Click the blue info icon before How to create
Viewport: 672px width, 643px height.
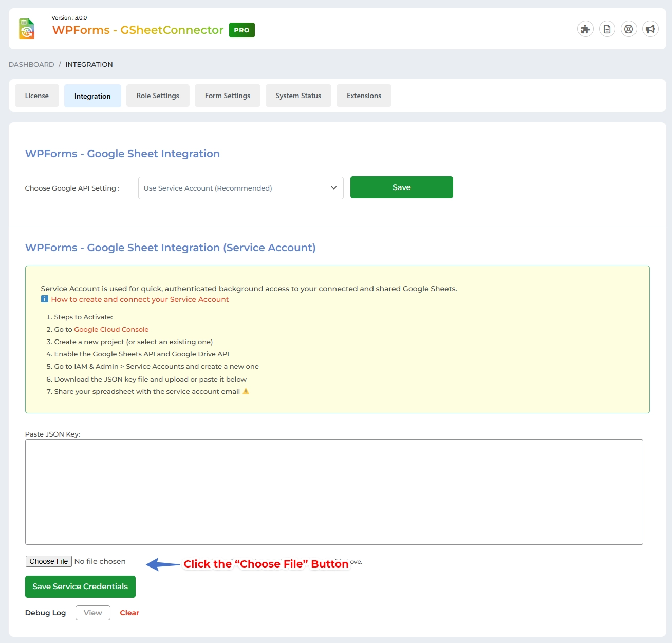coord(45,299)
